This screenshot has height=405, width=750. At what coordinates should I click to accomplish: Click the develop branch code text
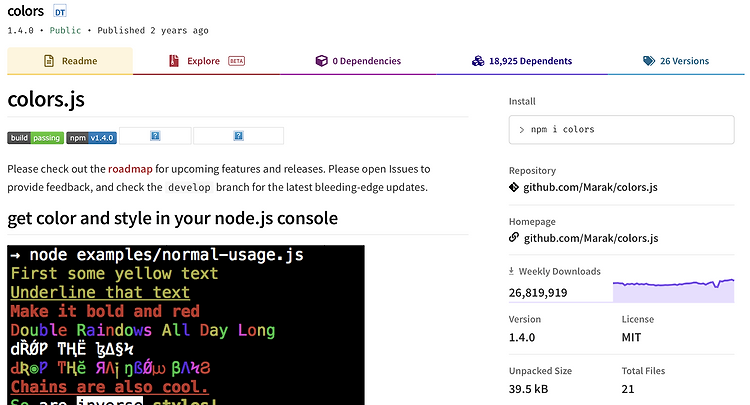(189, 187)
